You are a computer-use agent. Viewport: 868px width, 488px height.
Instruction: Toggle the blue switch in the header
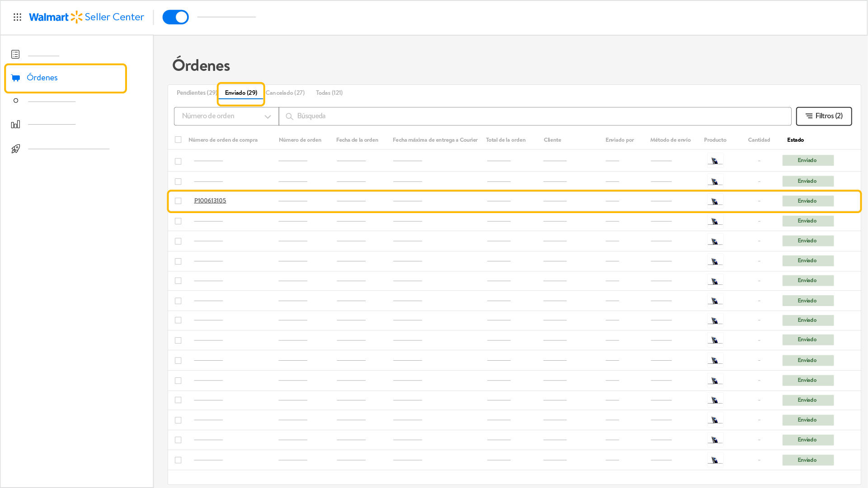[x=175, y=17]
